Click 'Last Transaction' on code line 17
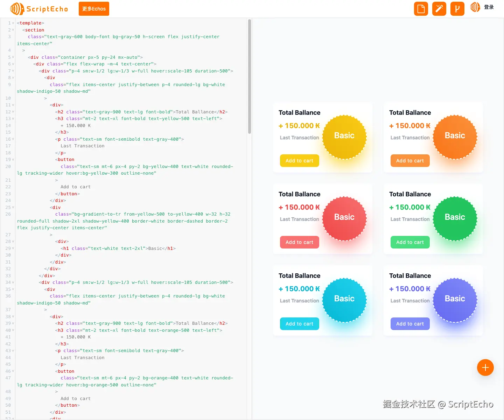Screen dimensions: 504x420 (83, 146)
